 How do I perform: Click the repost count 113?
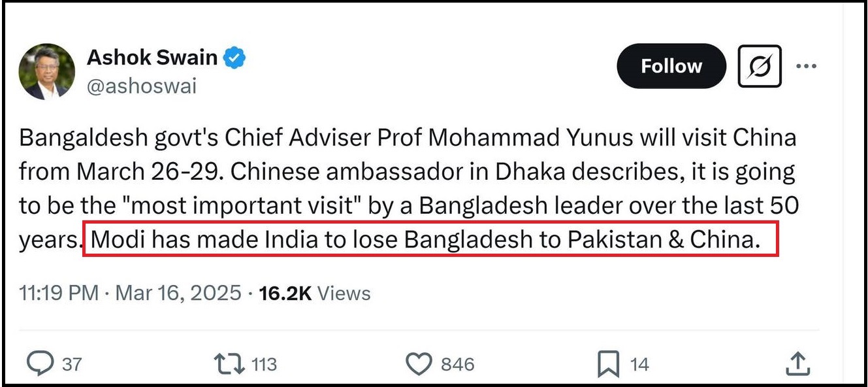pos(264,364)
